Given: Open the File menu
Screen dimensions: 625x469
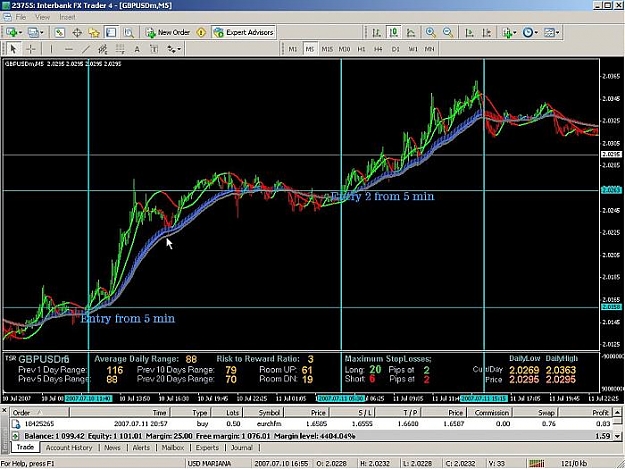Looking at the screenshot, I should click(x=20, y=17).
